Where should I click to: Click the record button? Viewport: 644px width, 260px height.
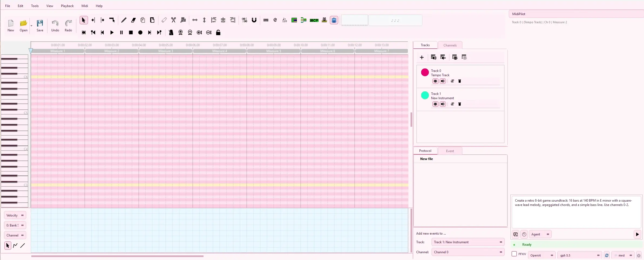pyautogui.click(x=140, y=32)
